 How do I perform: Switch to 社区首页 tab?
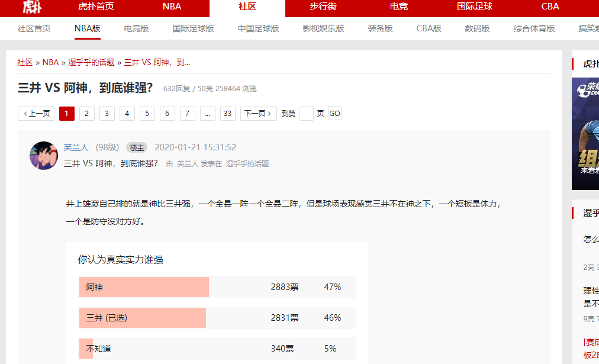(34, 28)
